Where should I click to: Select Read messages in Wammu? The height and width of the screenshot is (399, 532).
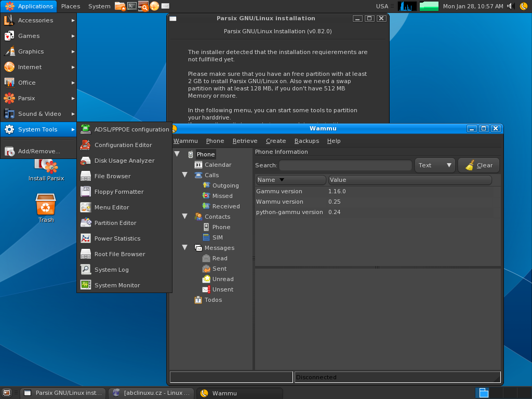(220, 258)
